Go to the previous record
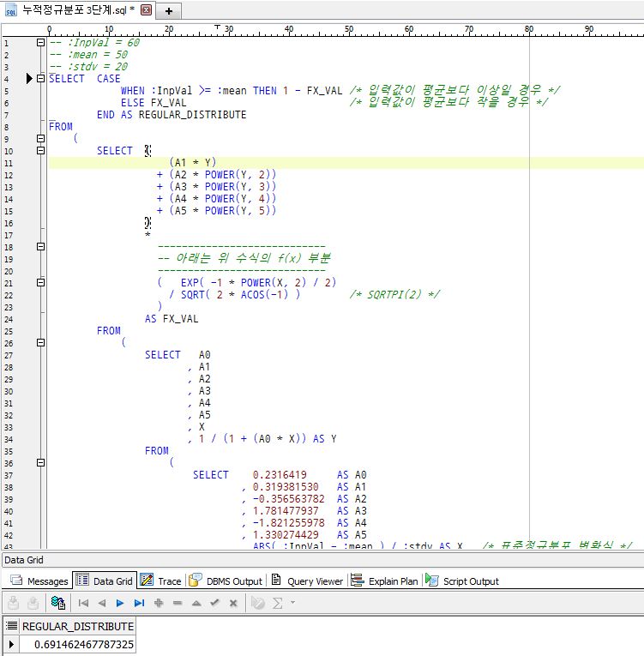Viewport: 644px width, 656px height. point(102,603)
